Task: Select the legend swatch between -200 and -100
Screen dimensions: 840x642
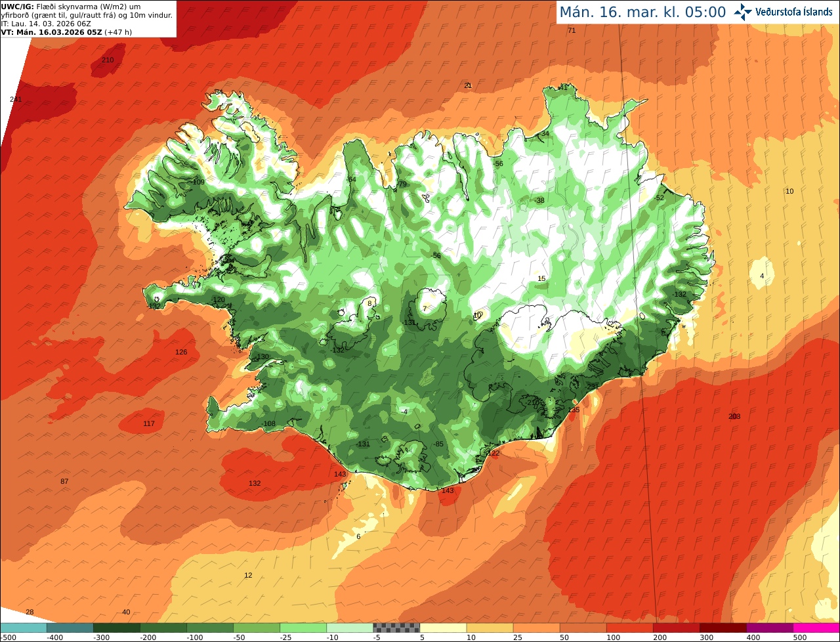Action: (x=163, y=628)
